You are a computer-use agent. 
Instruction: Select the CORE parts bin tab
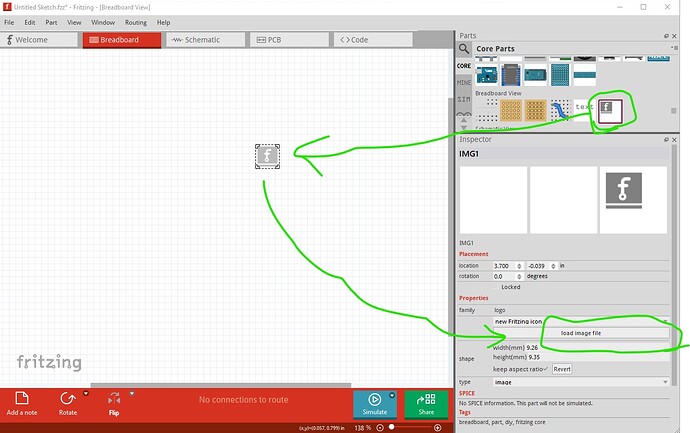464,66
